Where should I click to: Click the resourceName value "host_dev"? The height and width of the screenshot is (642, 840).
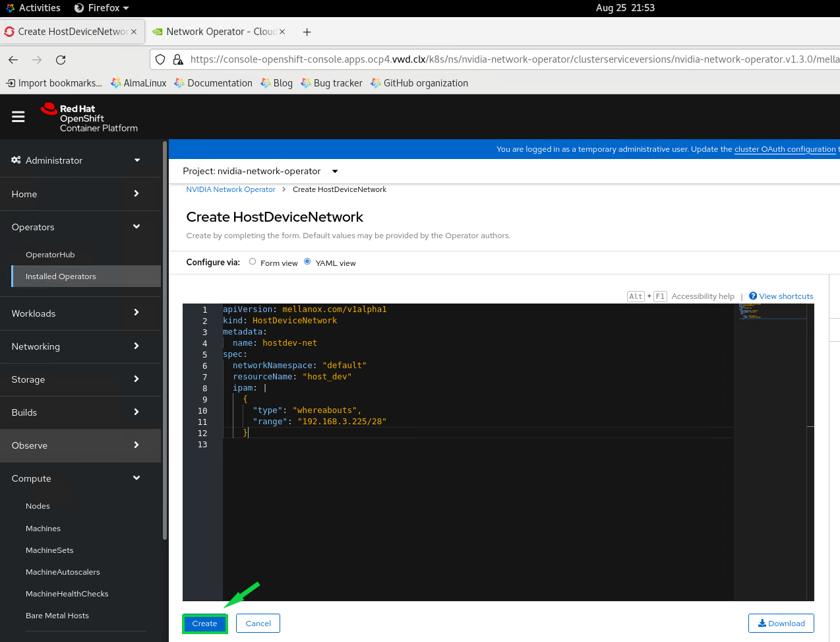point(327,377)
